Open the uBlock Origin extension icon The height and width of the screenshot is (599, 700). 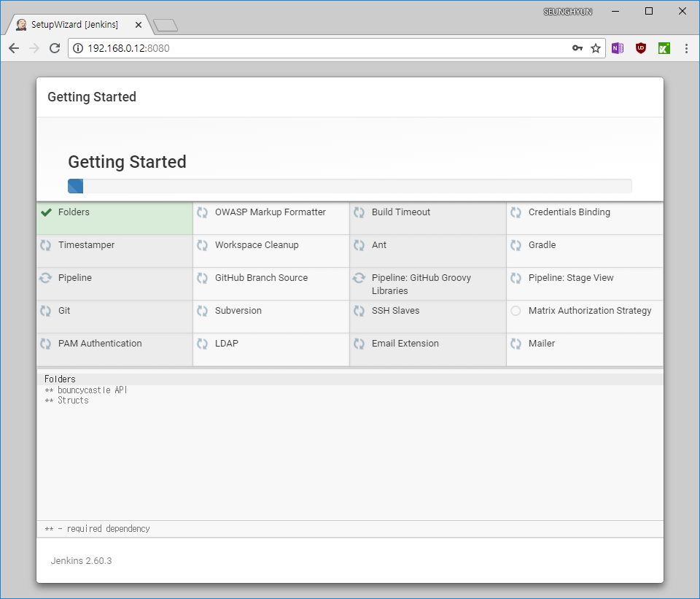click(641, 48)
